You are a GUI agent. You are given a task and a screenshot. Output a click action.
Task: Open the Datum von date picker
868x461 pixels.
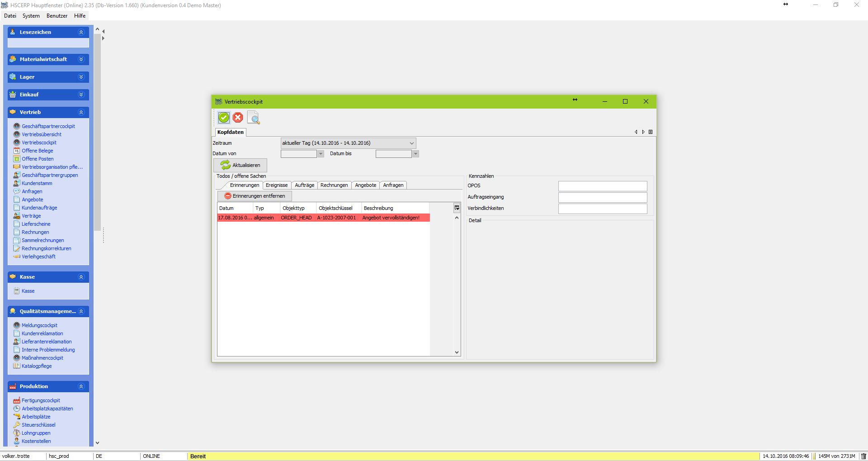click(x=321, y=154)
